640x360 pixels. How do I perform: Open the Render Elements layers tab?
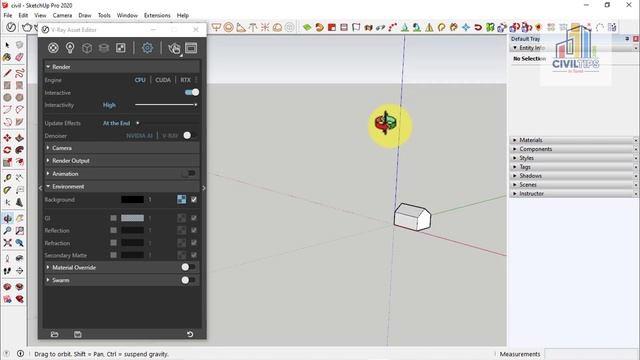(x=104, y=48)
